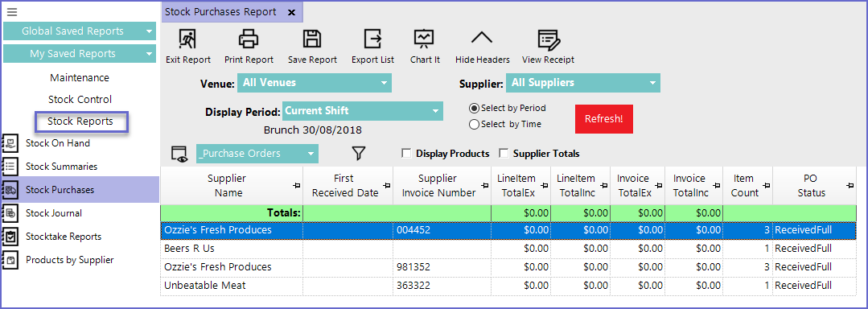This screenshot has height=309, width=868.
Task: Open the Venue All Venues dropdown
Action: (315, 83)
